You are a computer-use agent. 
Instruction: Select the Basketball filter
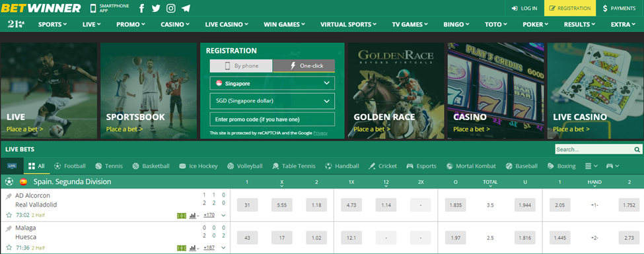point(151,166)
